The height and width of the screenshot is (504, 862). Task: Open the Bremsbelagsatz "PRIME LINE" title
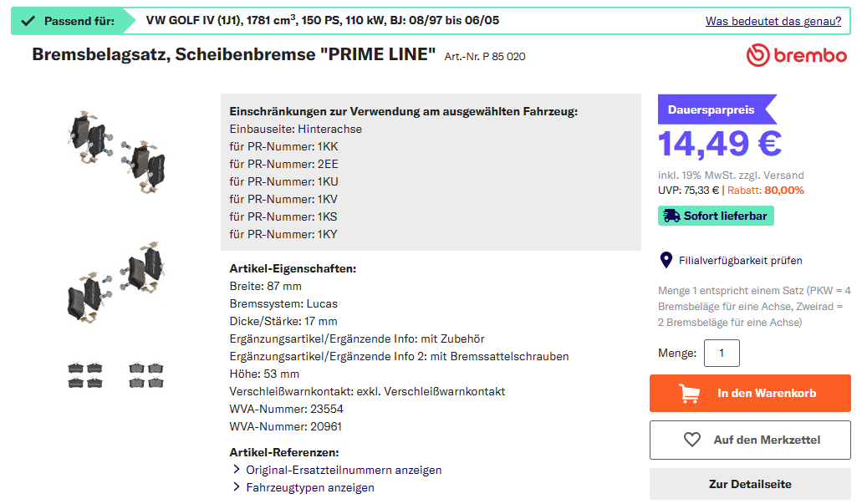pos(234,55)
